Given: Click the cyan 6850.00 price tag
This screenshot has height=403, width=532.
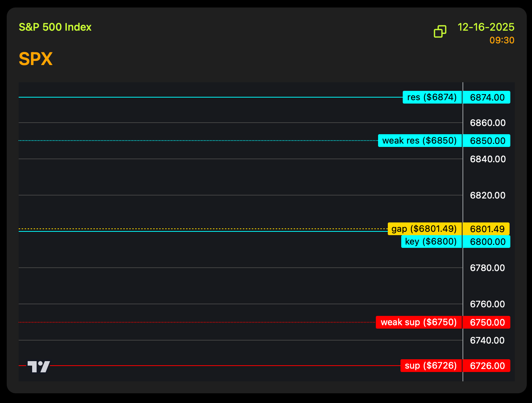Looking at the screenshot, I should (x=487, y=141).
